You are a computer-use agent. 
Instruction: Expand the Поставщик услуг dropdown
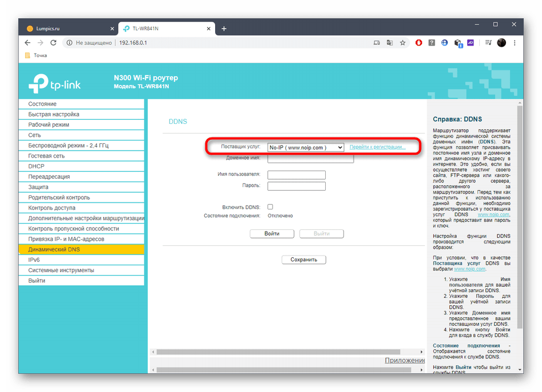305,147
